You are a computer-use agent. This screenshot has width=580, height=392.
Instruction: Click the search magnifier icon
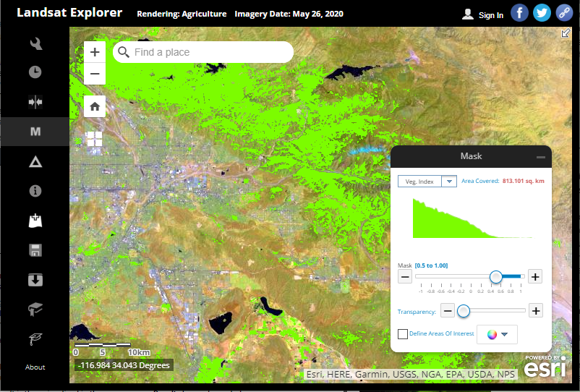point(124,52)
